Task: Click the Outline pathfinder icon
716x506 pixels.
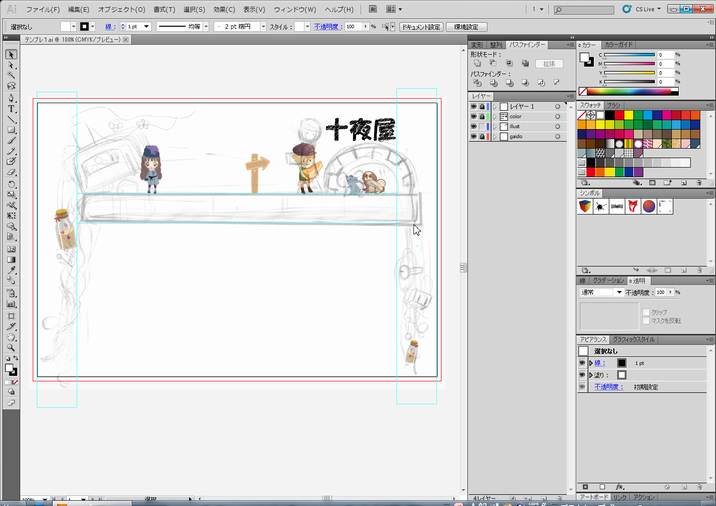Action: [x=541, y=83]
